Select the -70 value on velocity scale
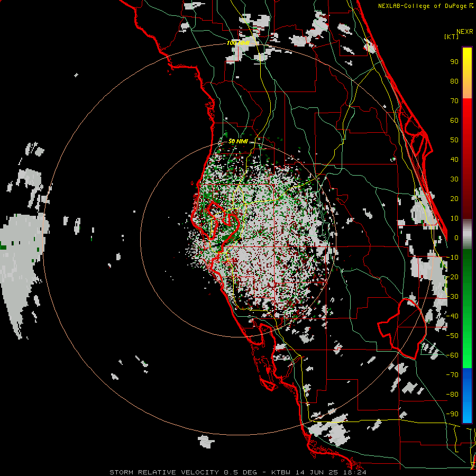The width and height of the screenshot is (476, 476). coord(452,375)
